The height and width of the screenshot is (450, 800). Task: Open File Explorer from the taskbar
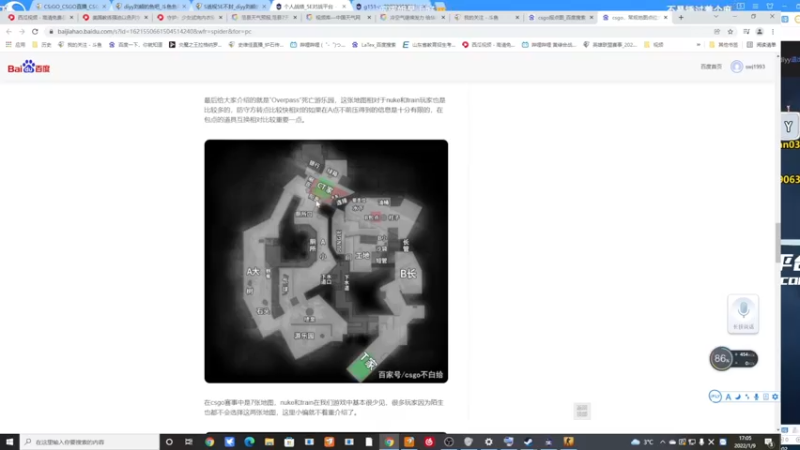[x=269, y=442]
